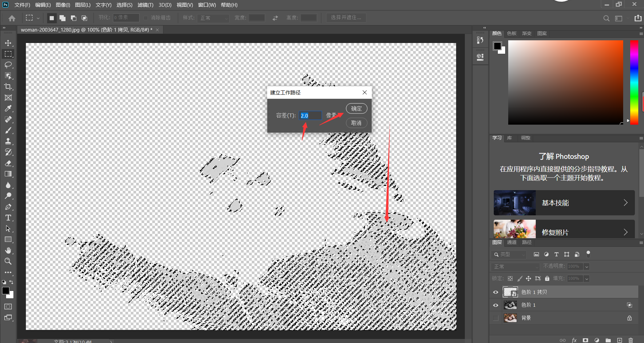Open the layer filter 类型 dropdown
Image resolution: width=644 pixels, height=343 pixels.
[x=509, y=254]
